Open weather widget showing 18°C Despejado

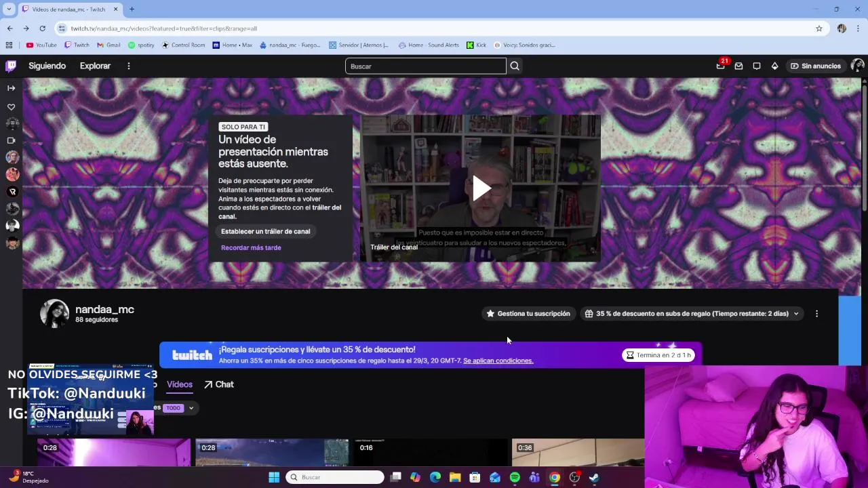29,477
